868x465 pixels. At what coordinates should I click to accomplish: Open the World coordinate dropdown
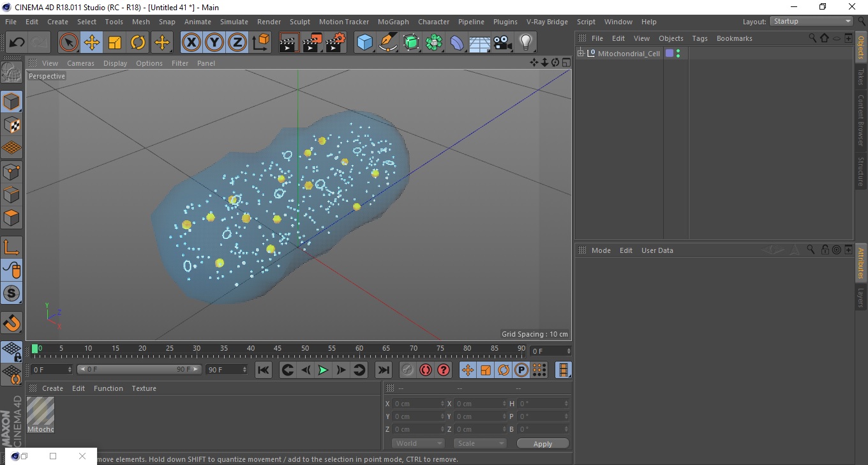coord(418,443)
